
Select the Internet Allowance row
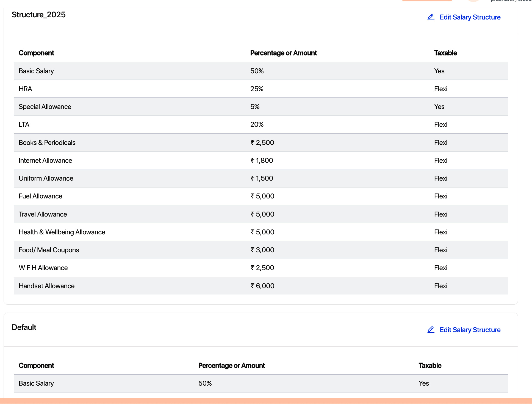(x=45, y=161)
